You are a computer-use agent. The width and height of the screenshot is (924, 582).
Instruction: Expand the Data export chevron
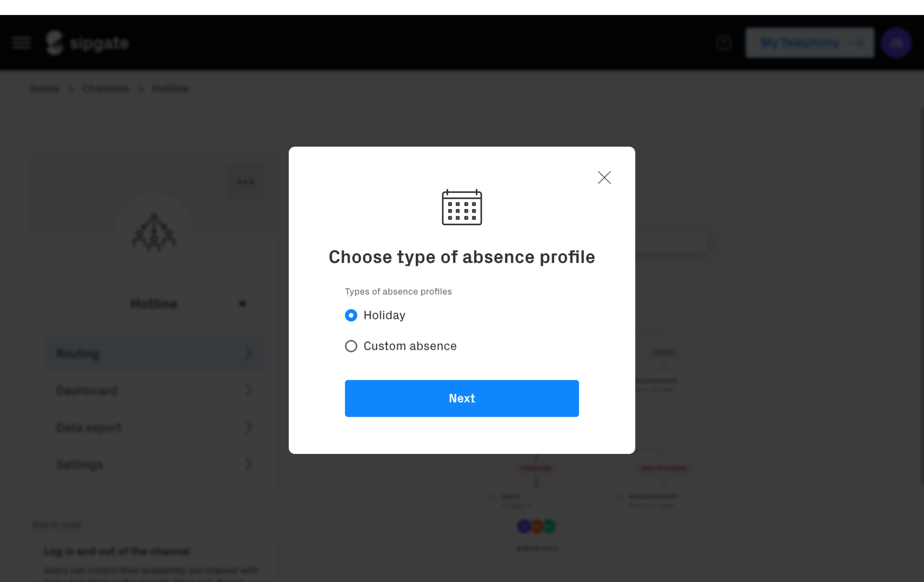[x=248, y=427]
